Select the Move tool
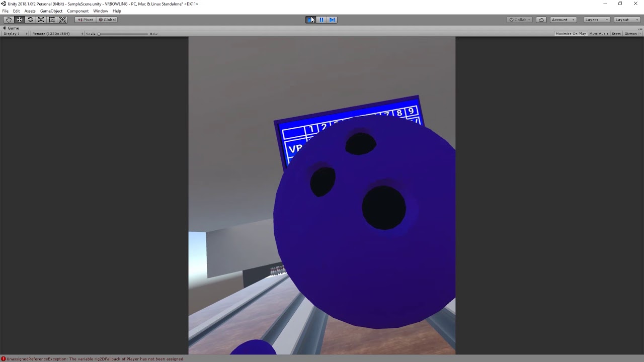Viewport: 644px width, 362px height. [20, 20]
